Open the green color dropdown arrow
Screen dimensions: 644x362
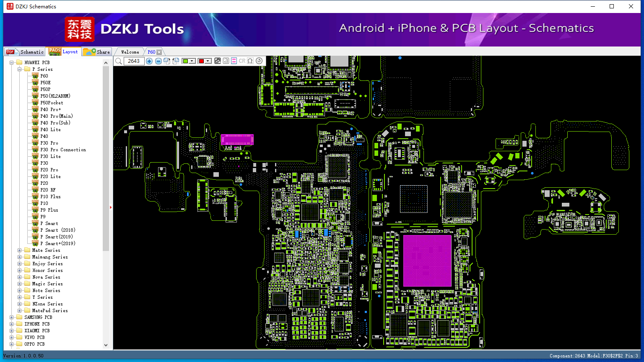pos(192,61)
